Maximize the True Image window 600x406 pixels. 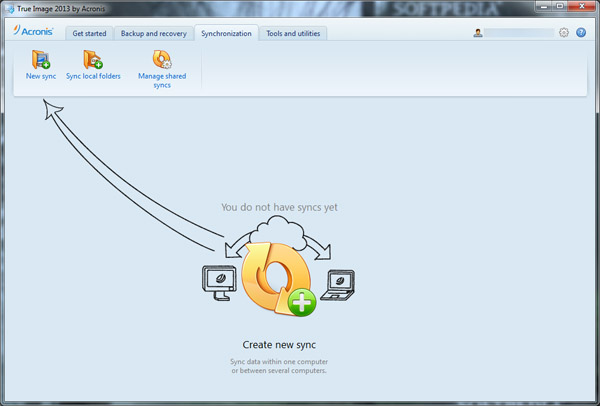[559, 6]
